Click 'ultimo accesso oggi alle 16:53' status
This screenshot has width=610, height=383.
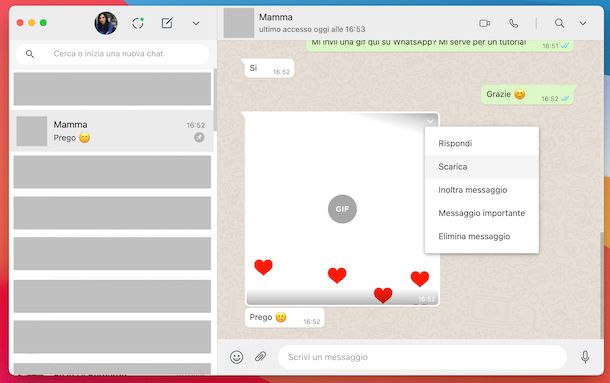tap(312, 29)
